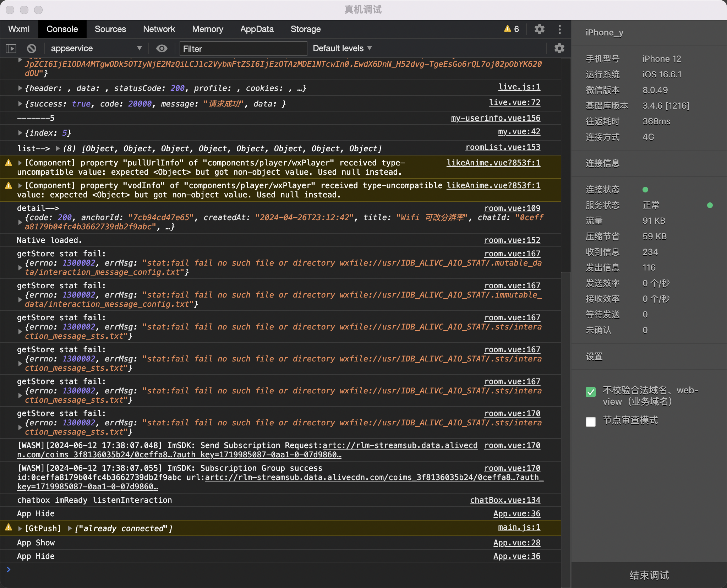Toggle skip legal domain validation checkbox
727x588 pixels.
(x=591, y=392)
